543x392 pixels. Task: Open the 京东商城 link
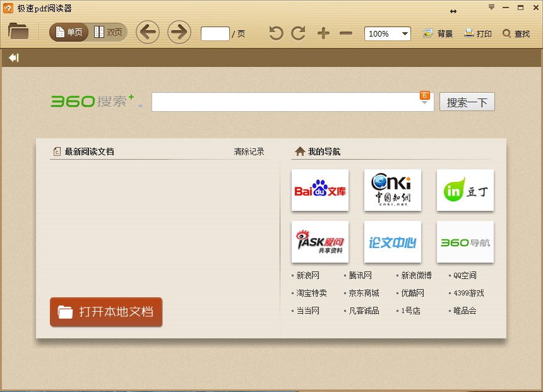tap(364, 293)
